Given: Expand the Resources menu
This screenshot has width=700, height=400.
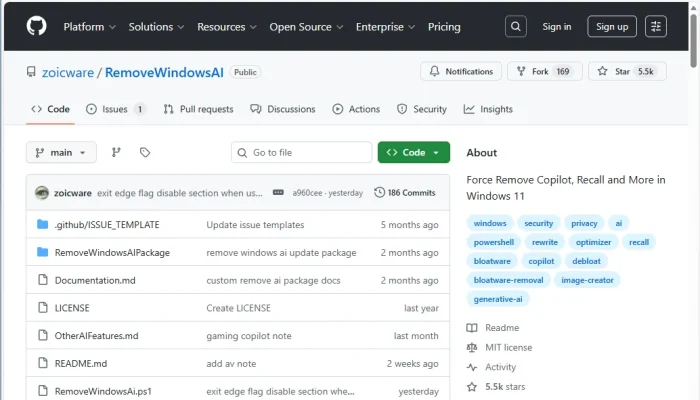Looking at the screenshot, I should 227,27.
